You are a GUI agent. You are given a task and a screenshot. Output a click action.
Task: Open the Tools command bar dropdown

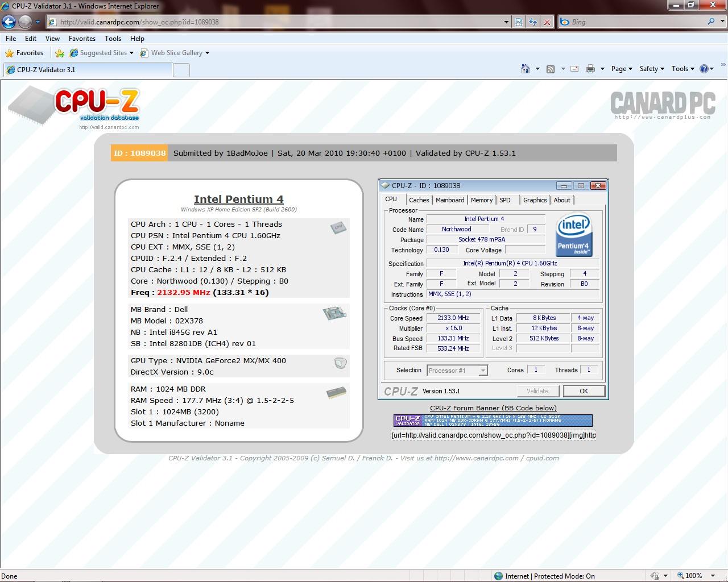pos(683,69)
